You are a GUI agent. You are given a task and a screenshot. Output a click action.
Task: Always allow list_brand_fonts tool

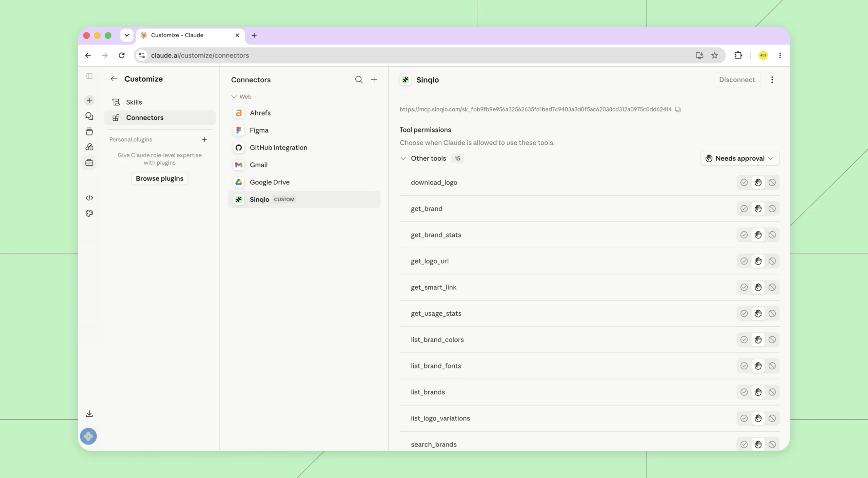click(x=744, y=366)
